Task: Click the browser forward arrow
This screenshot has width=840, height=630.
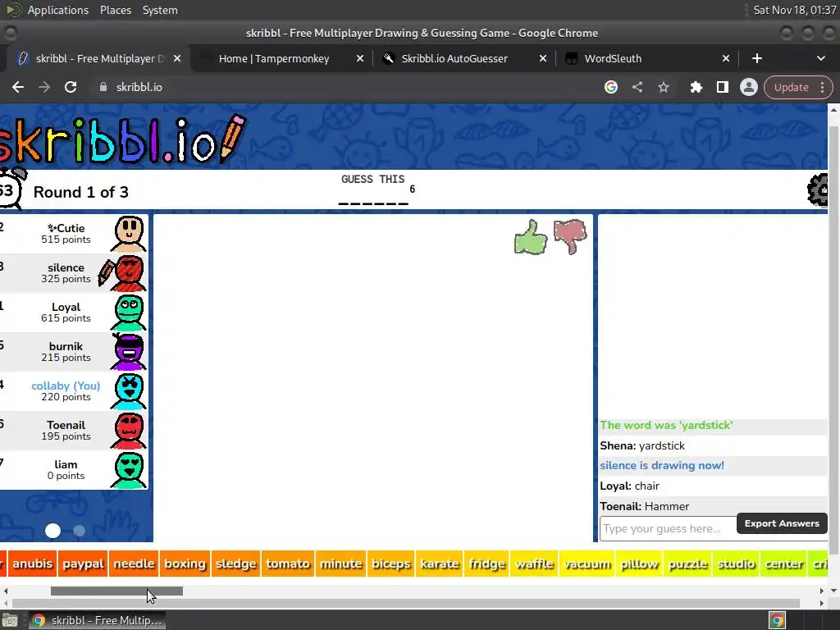Action: point(44,87)
